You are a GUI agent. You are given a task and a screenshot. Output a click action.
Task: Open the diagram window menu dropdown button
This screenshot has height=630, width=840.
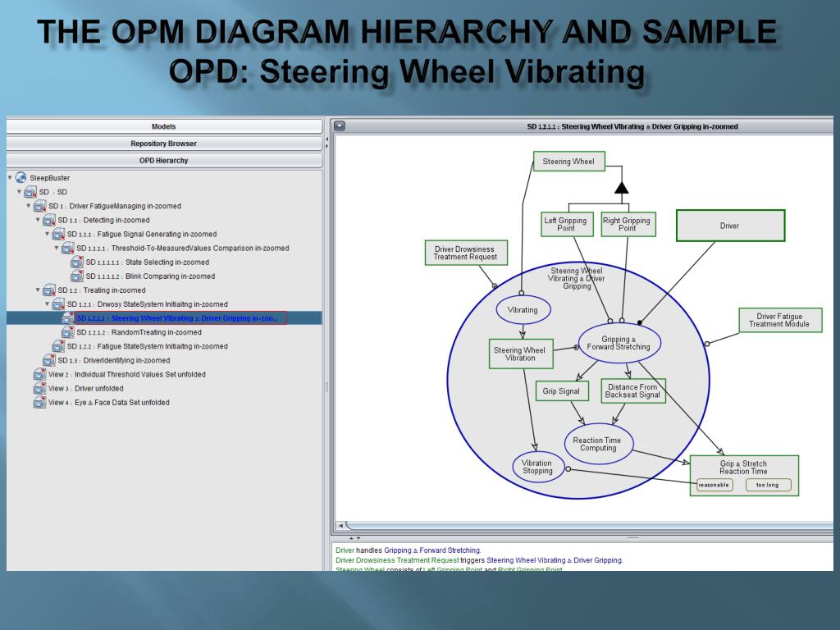click(340, 126)
